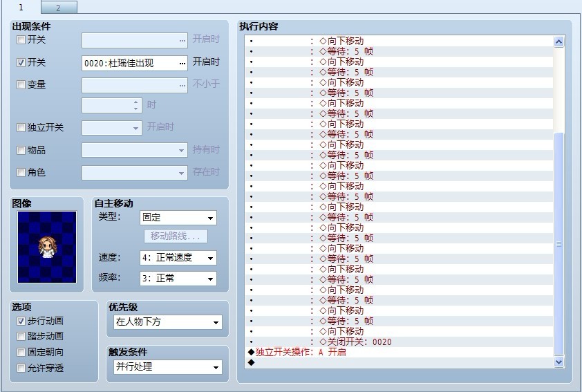Open the 类型 dropdown showing 固定
Viewport: 582px width, 392px height.
coord(178,218)
